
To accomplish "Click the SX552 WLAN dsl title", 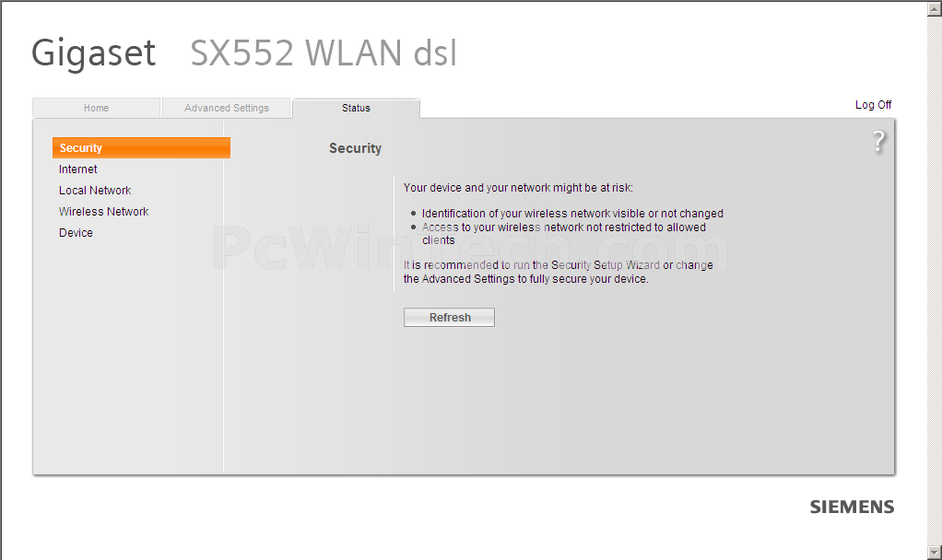I will [324, 52].
